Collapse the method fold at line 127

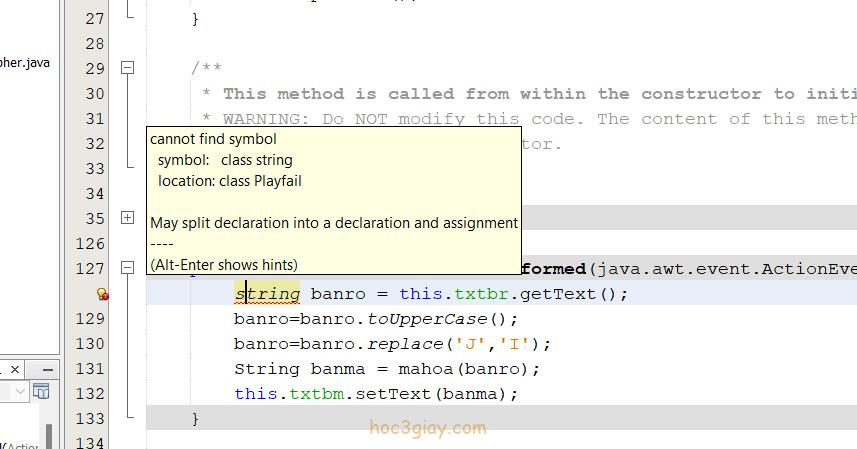(128, 268)
